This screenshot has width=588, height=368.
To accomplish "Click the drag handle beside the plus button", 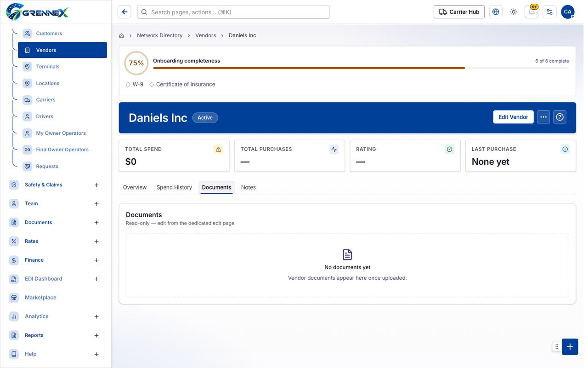I will tap(557, 347).
